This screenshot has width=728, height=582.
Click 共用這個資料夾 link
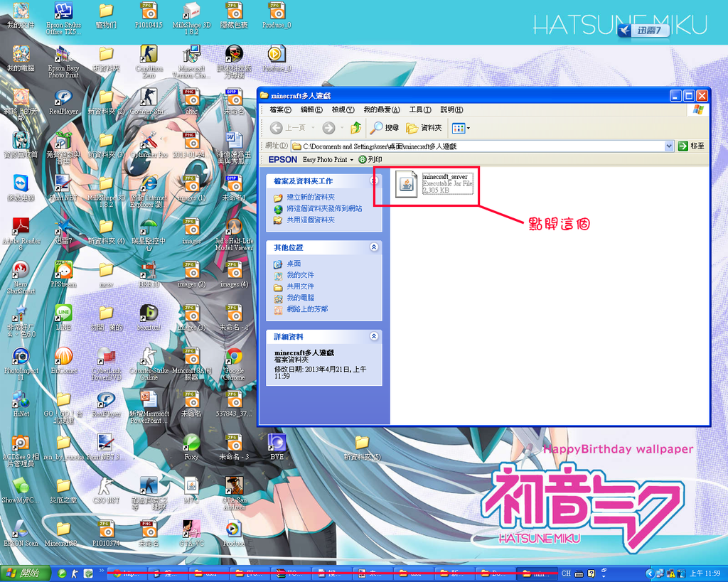[x=311, y=220]
